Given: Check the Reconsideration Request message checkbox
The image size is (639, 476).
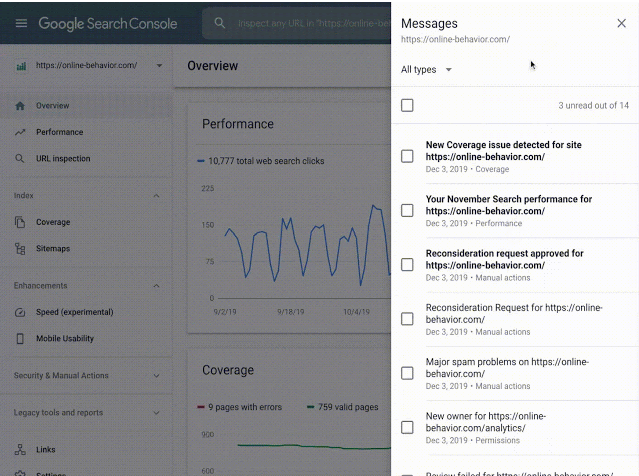Looking at the screenshot, I should point(407,319).
